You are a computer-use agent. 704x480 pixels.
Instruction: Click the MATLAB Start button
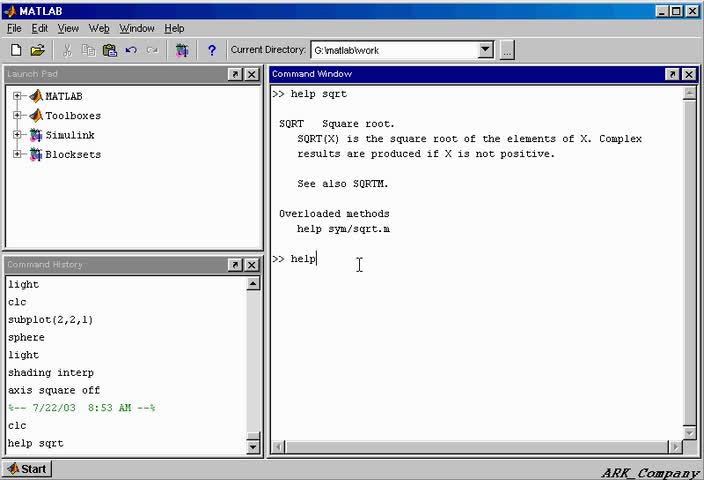coord(27,469)
